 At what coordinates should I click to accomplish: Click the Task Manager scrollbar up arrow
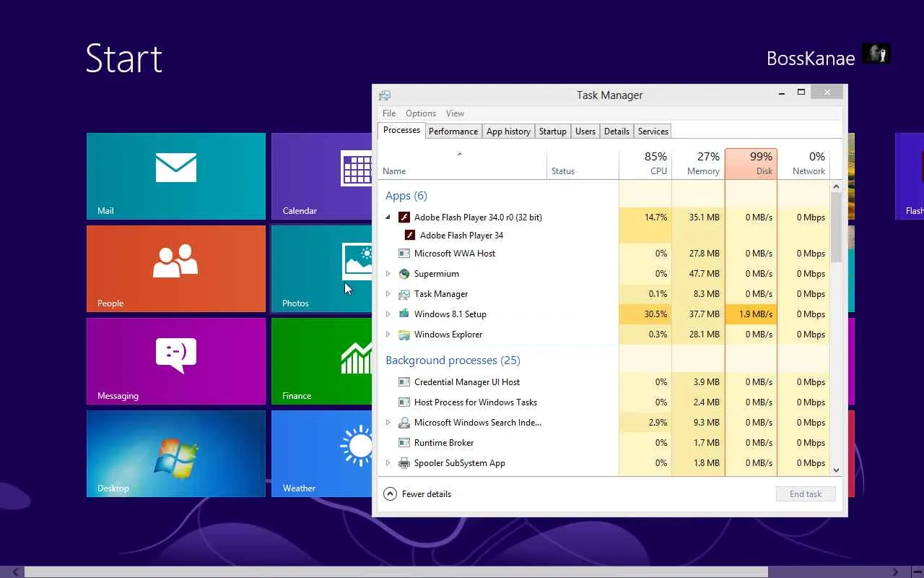pos(837,186)
